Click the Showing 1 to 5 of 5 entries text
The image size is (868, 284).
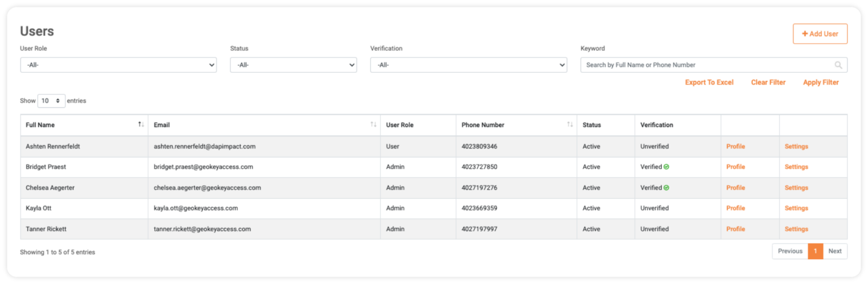58,252
